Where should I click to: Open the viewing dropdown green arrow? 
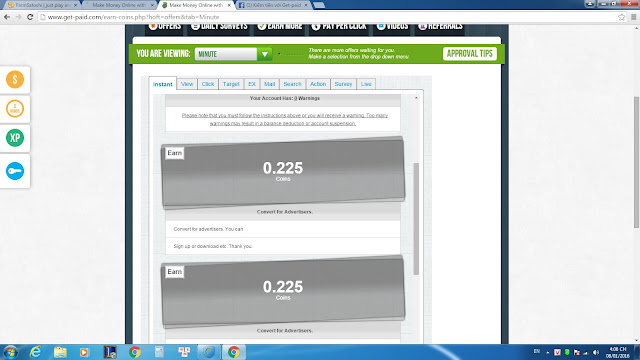[264, 54]
